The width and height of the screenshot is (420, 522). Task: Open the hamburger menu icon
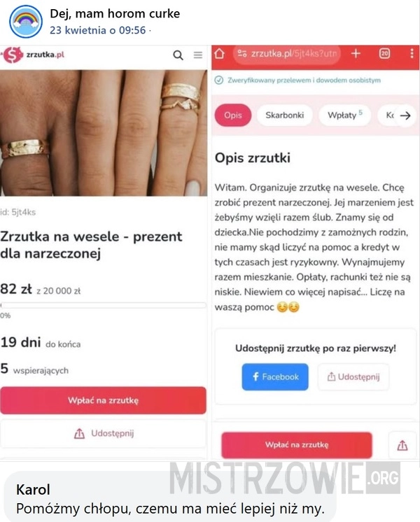tap(198, 55)
